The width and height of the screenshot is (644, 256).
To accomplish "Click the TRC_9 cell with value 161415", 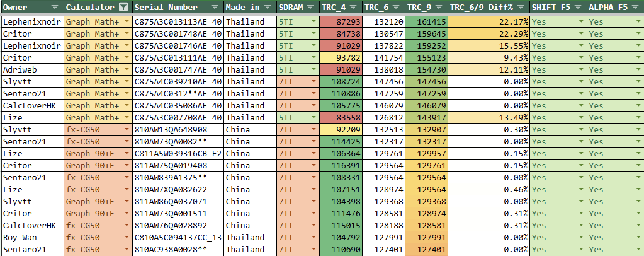I will tap(427, 21).
